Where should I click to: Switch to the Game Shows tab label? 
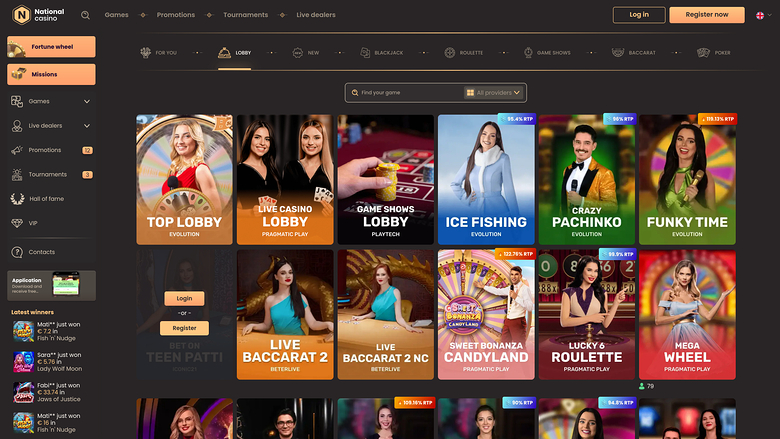(554, 53)
